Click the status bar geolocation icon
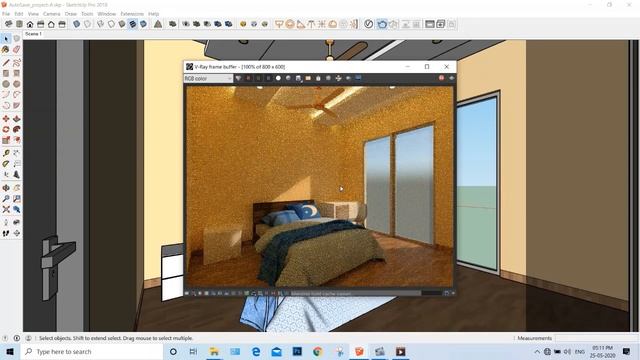Viewport: 640px width, 360px height. [5, 338]
